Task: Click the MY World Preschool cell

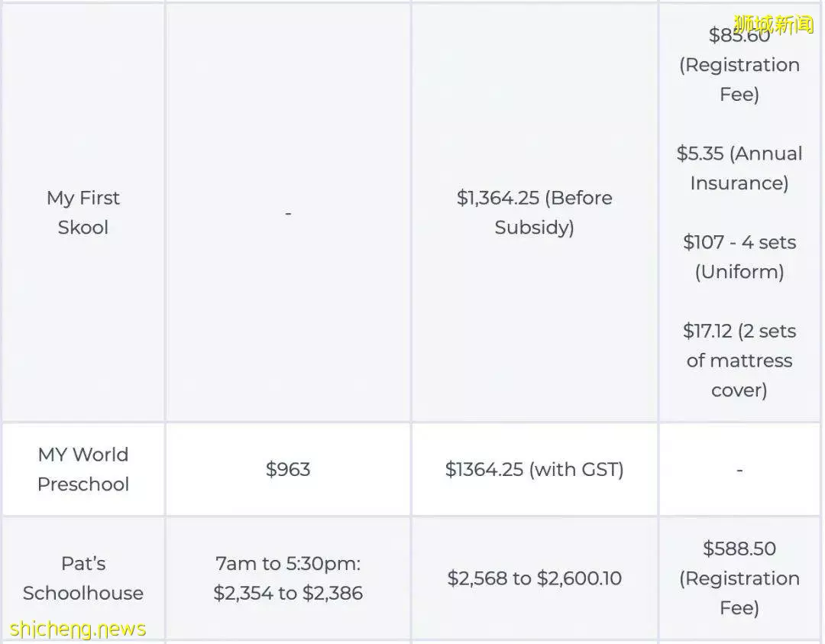Action: click(x=83, y=469)
